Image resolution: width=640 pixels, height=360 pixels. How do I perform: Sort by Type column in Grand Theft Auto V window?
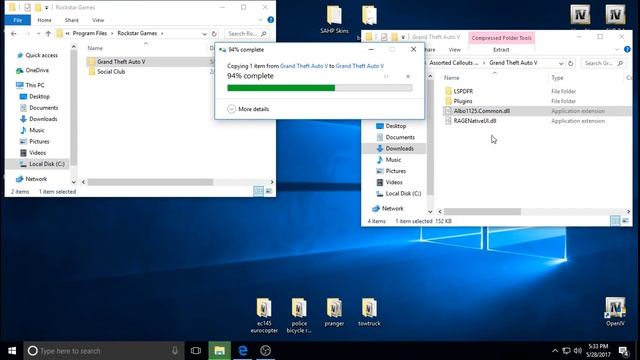[557, 78]
